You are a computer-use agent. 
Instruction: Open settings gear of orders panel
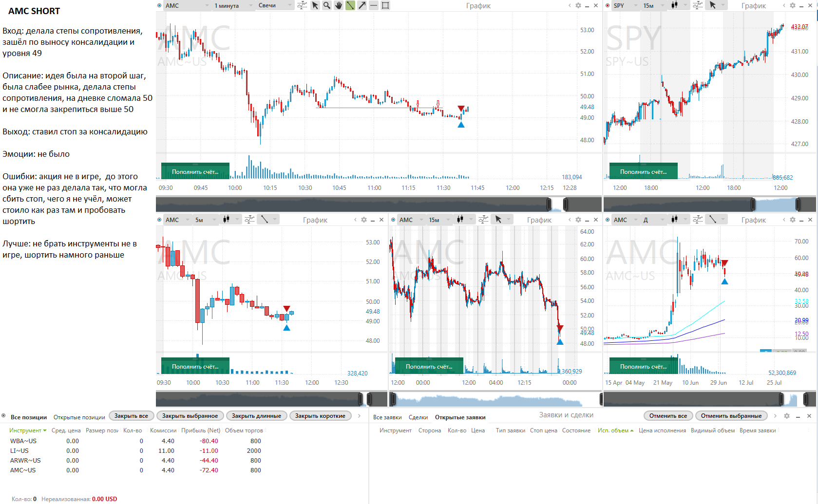point(787,416)
